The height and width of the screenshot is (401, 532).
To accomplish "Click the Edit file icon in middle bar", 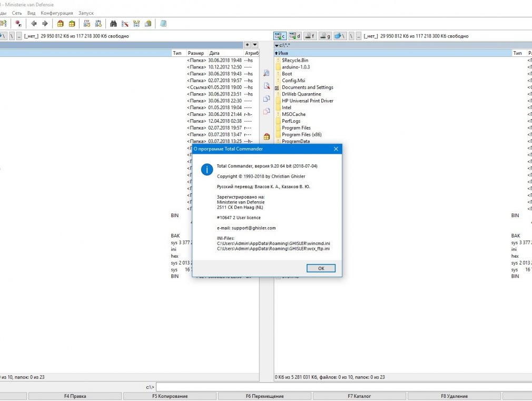I will coord(267,86).
